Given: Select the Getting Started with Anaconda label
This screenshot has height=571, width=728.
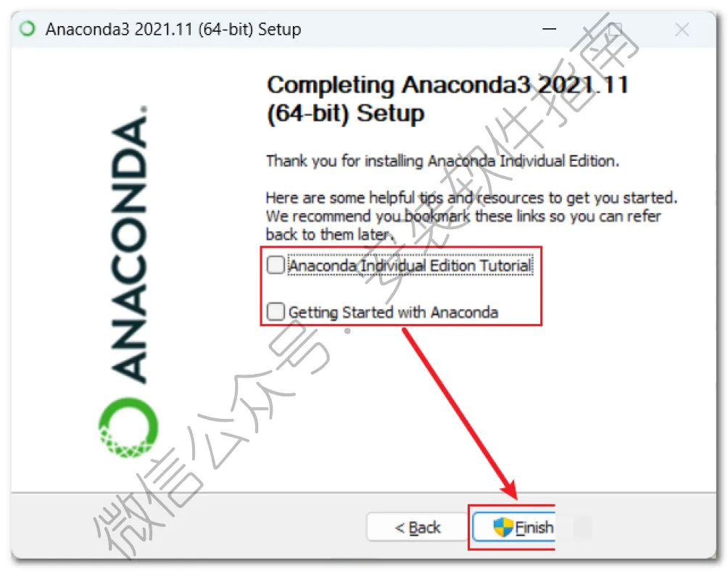Looking at the screenshot, I should tap(393, 312).
